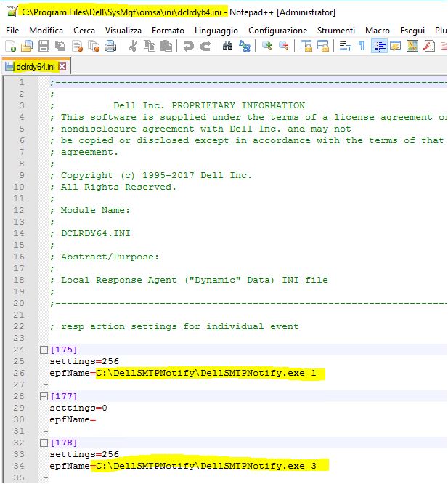
Task: Open the Formato menu
Action: (168, 31)
